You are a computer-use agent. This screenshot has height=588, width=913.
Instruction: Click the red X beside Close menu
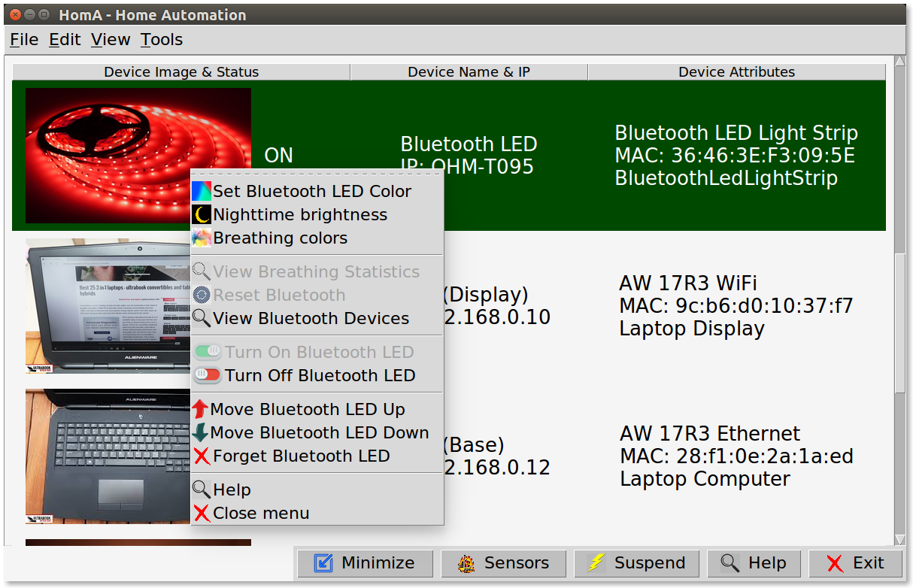202,514
